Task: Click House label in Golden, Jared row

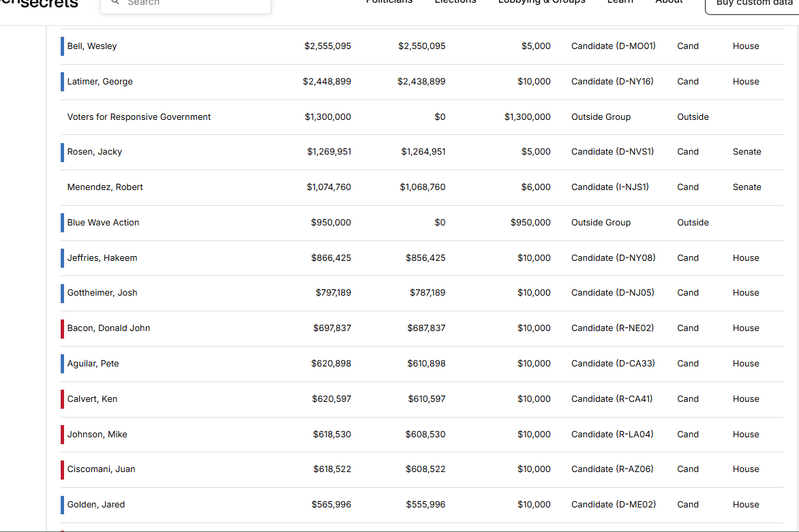Action: [745, 505]
